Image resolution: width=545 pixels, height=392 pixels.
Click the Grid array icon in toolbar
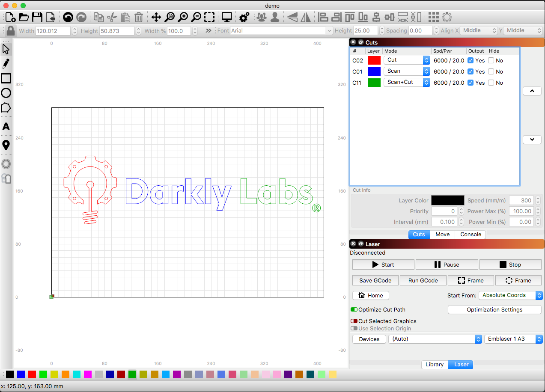pyautogui.click(x=434, y=17)
